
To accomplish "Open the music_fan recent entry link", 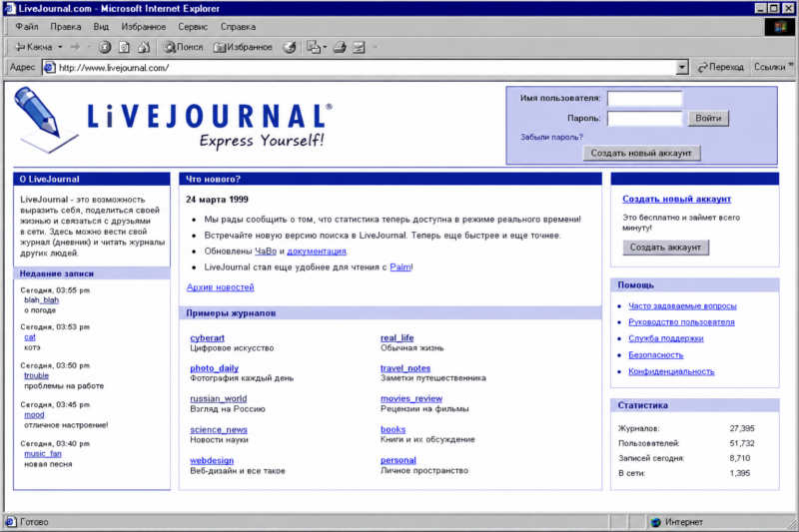I will (x=43, y=453).
